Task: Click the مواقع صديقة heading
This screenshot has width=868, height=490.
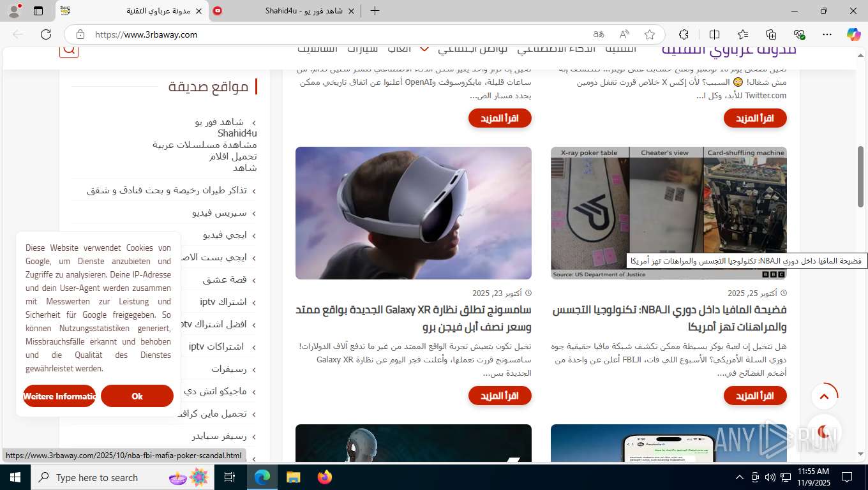Action: pos(208,87)
